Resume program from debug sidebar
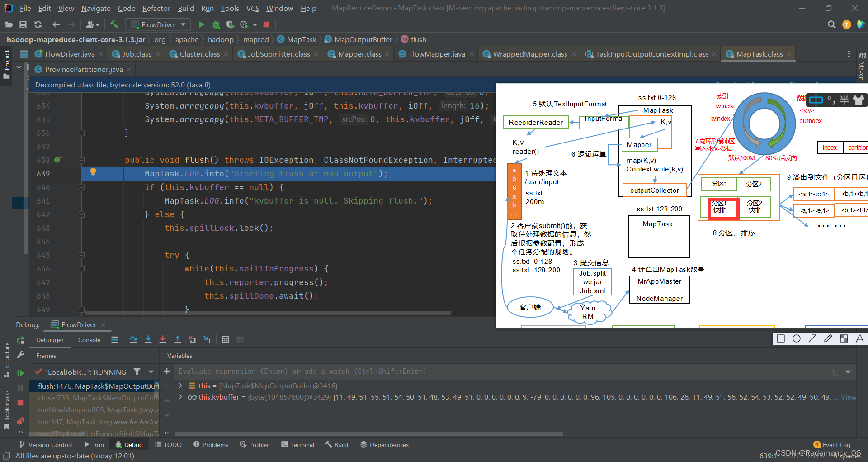868x462 pixels. 20,373
